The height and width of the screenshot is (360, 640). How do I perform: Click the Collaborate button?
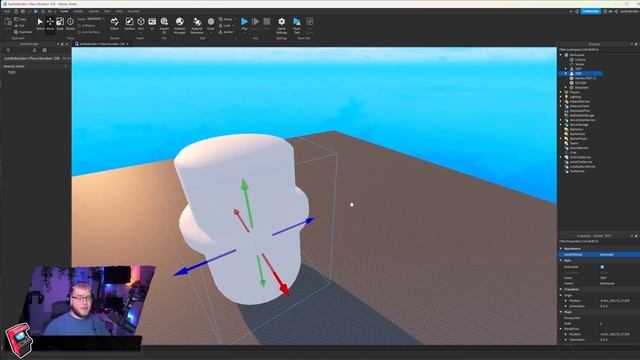pos(591,11)
